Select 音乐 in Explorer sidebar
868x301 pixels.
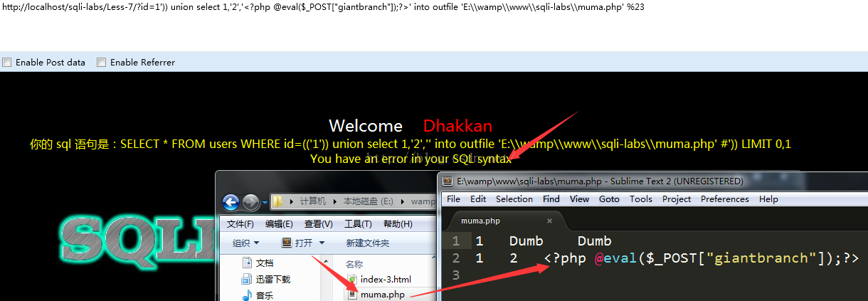[x=265, y=295]
